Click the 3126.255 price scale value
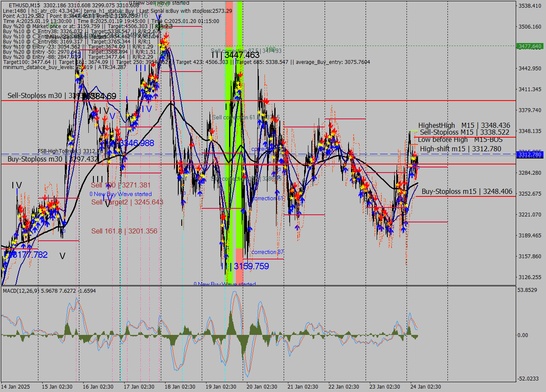Viewport: 546px width, 392px height. pos(529,277)
